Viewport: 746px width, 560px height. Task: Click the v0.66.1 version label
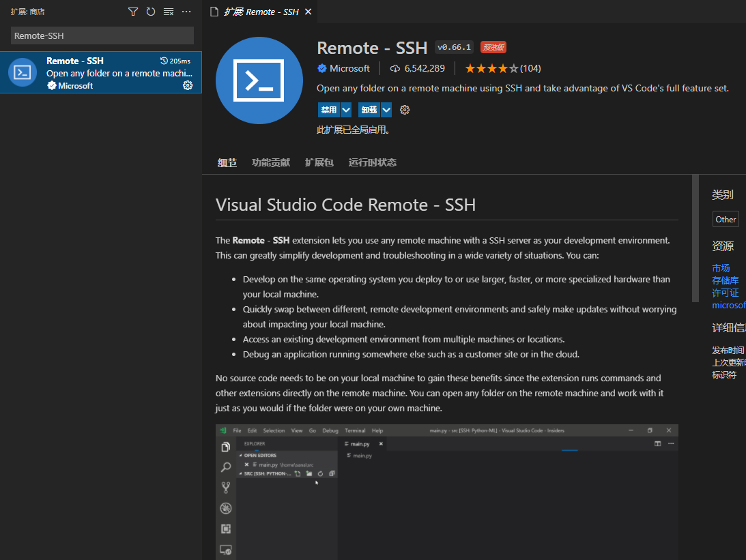coord(454,47)
